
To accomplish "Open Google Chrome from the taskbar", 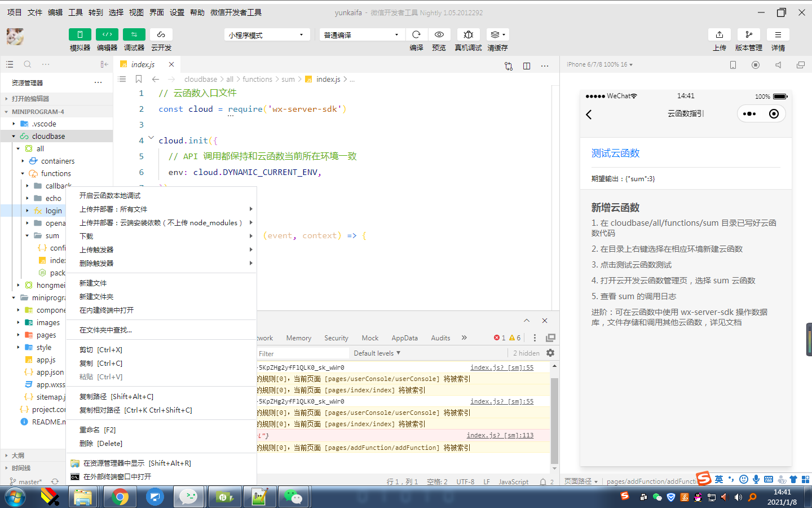I will click(120, 497).
